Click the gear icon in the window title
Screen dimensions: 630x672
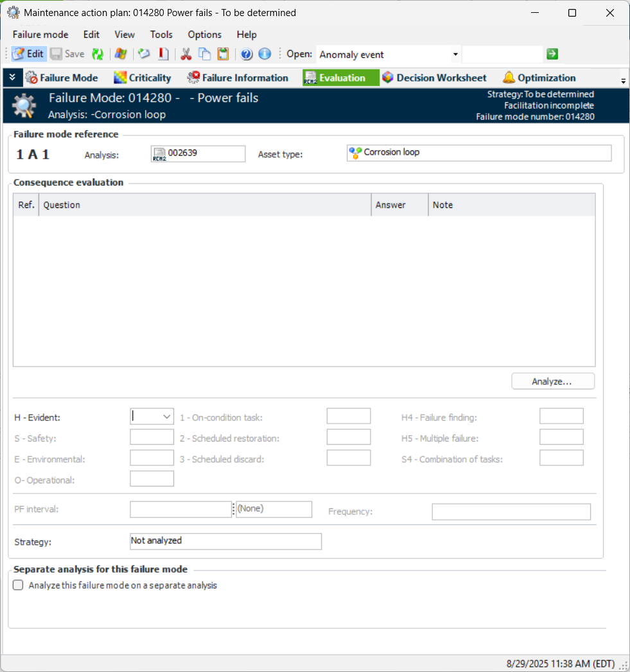pos(13,12)
